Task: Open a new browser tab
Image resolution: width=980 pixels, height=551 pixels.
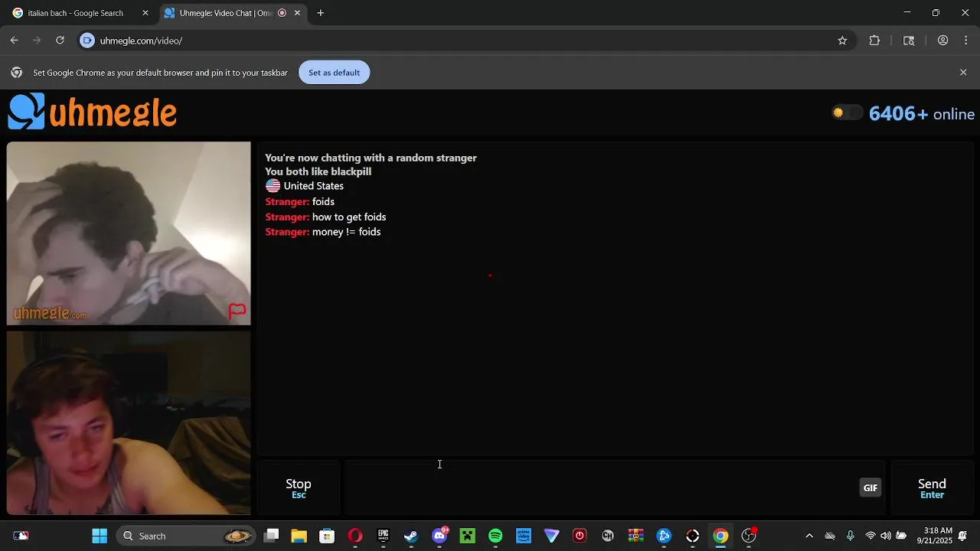Action: pyautogui.click(x=321, y=13)
